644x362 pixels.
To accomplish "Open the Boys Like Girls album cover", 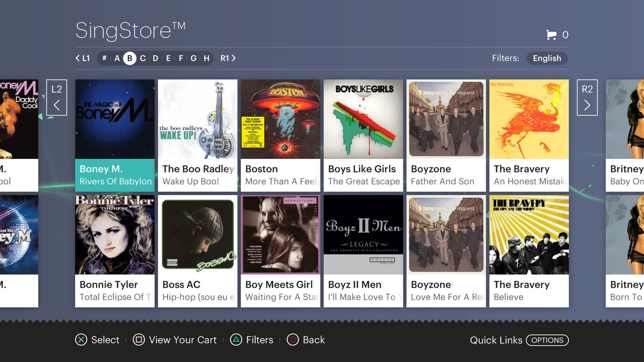I will tap(364, 119).
